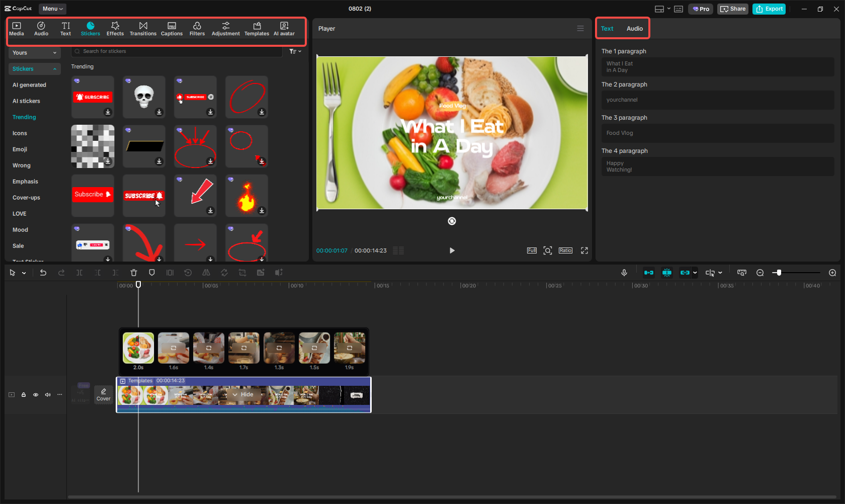Switch to the Audio tab

click(634, 28)
